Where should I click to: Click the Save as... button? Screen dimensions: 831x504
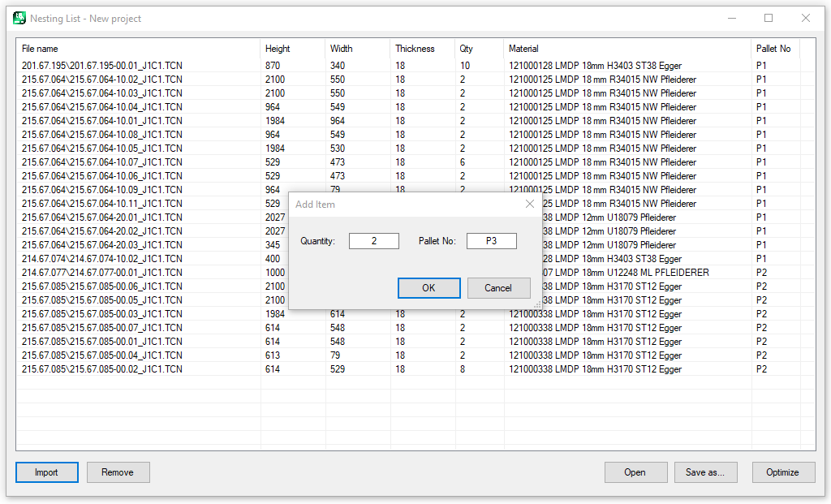[705, 472]
